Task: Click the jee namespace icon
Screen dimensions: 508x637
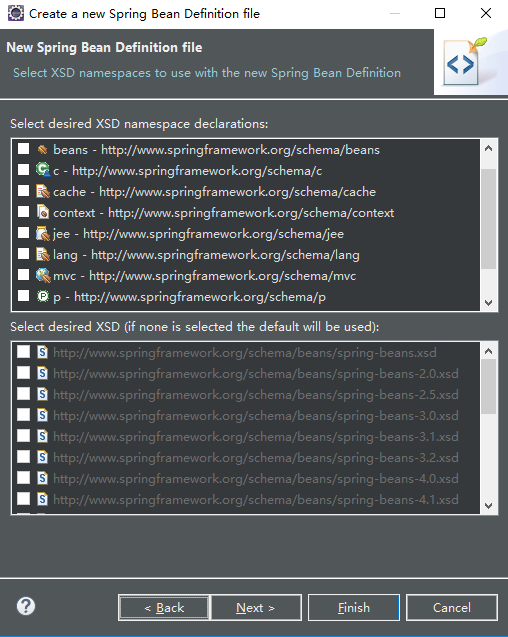Action: (43, 234)
